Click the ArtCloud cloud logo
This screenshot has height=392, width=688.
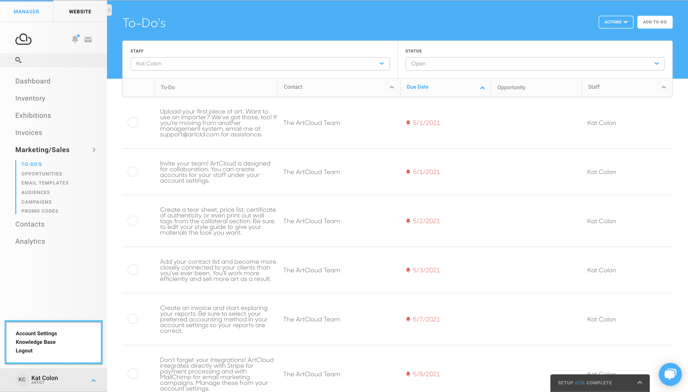click(x=23, y=39)
